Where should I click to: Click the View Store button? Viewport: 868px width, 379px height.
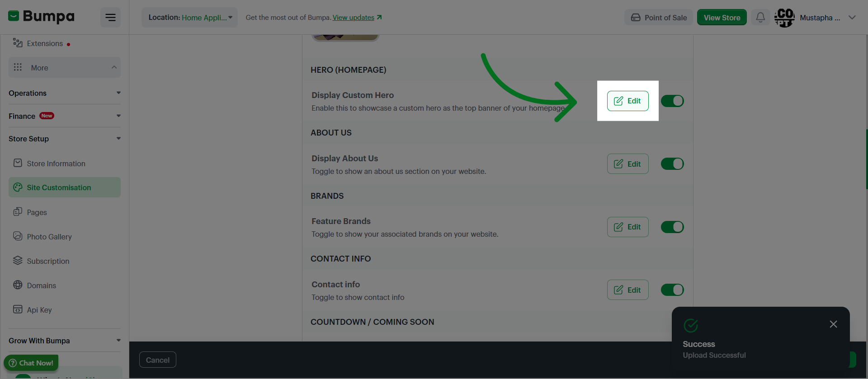coord(722,18)
